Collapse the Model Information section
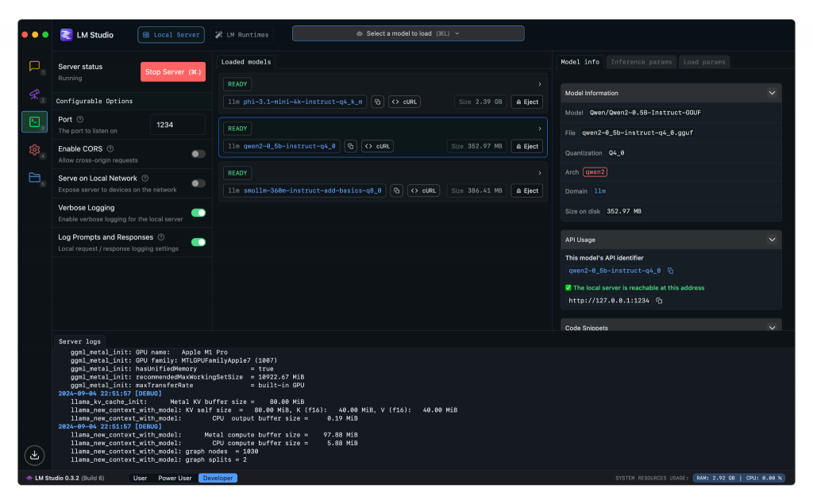Image resolution: width=813 pixels, height=504 pixels. (x=771, y=93)
